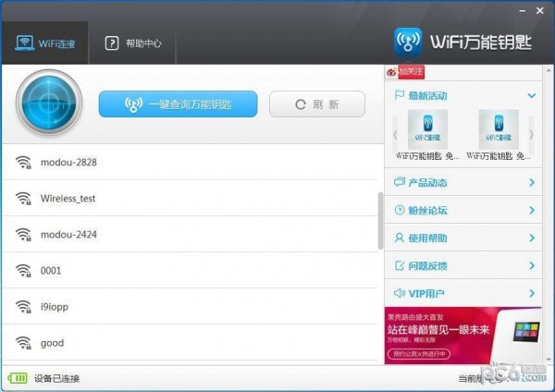Expand the 问题反馈 section arrow
Image resolution: width=555 pixels, height=392 pixels.
[532, 265]
